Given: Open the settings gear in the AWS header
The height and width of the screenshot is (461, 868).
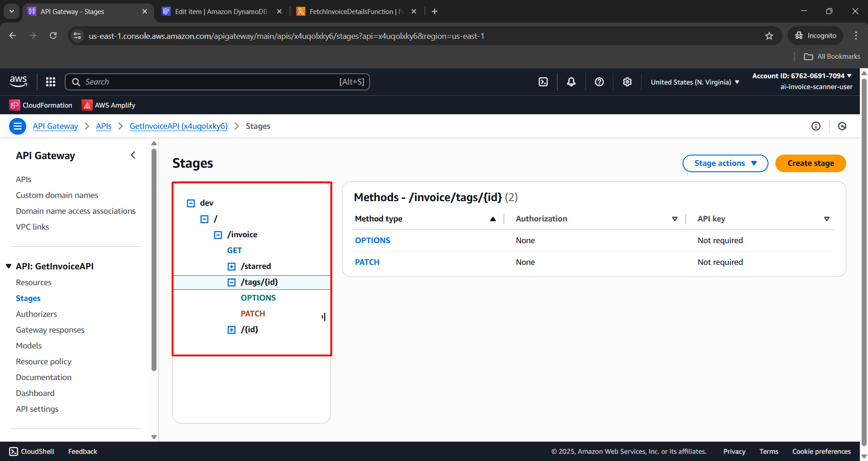Looking at the screenshot, I should pos(627,82).
